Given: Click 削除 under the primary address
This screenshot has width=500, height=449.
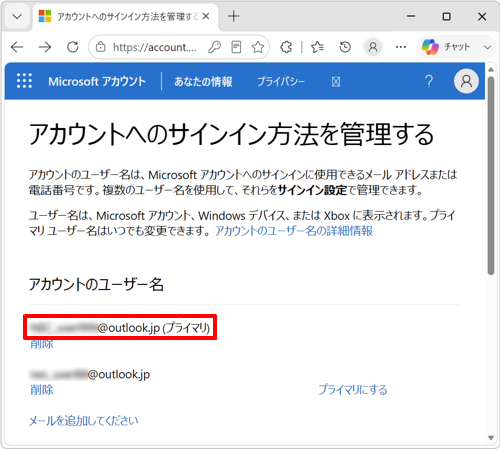Looking at the screenshot, I should coord(42,344).
